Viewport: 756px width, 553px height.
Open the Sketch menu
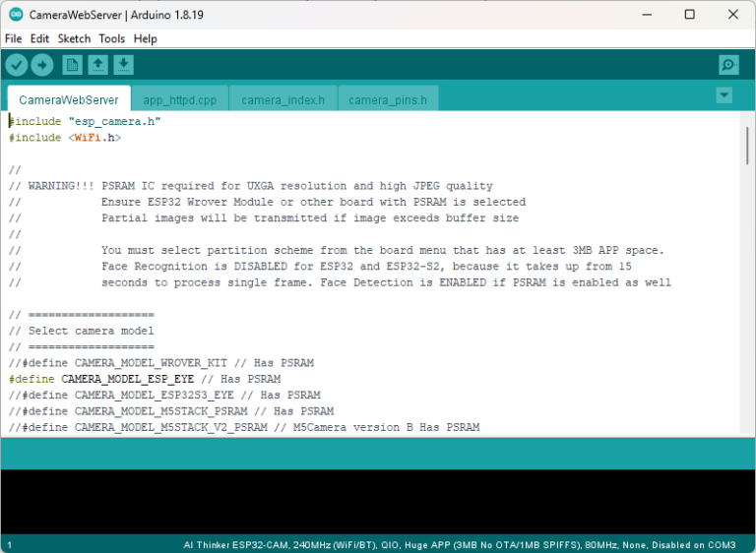point(74,38)
